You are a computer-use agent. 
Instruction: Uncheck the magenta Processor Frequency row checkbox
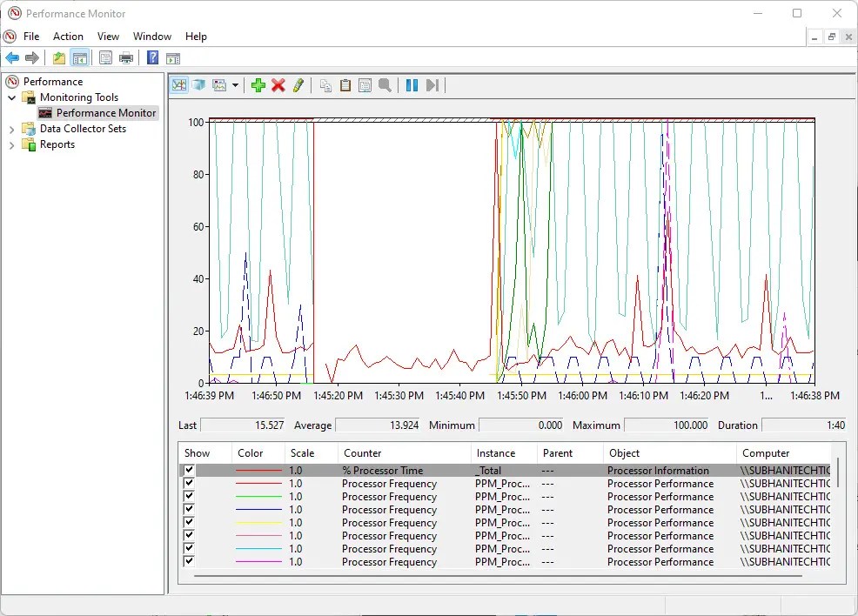tap(189, 562)
